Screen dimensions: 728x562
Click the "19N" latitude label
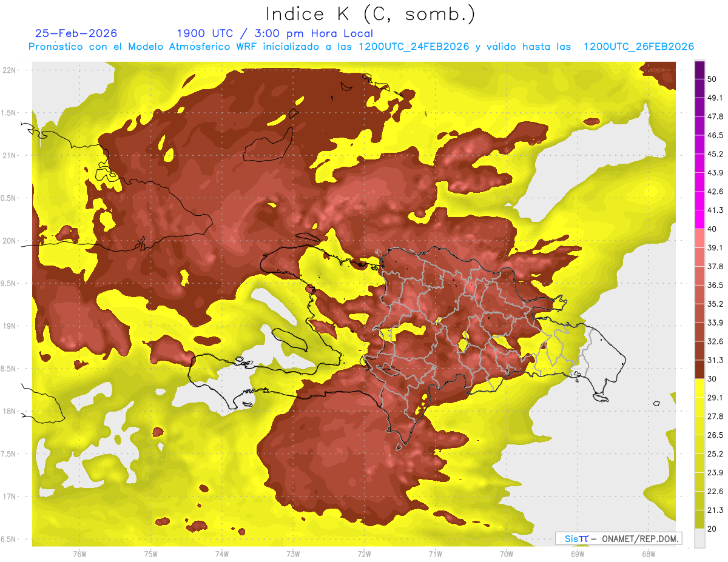click(9, 326)
